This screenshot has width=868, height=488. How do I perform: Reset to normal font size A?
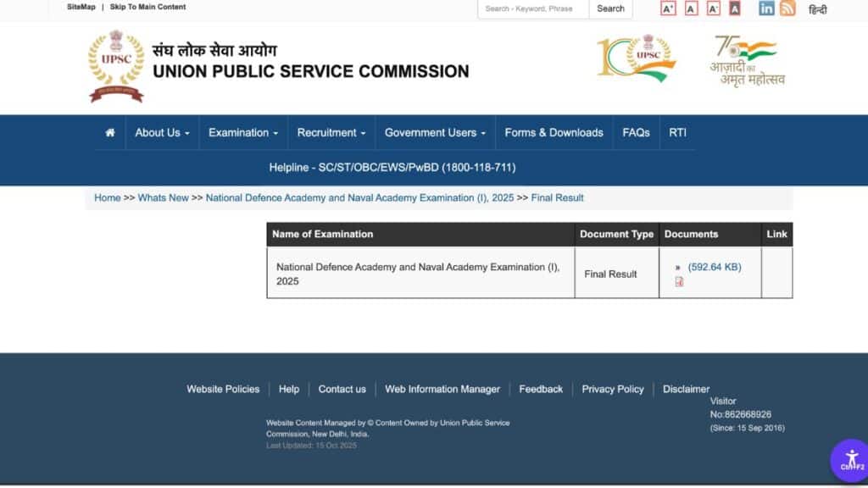tap(691, 8)
